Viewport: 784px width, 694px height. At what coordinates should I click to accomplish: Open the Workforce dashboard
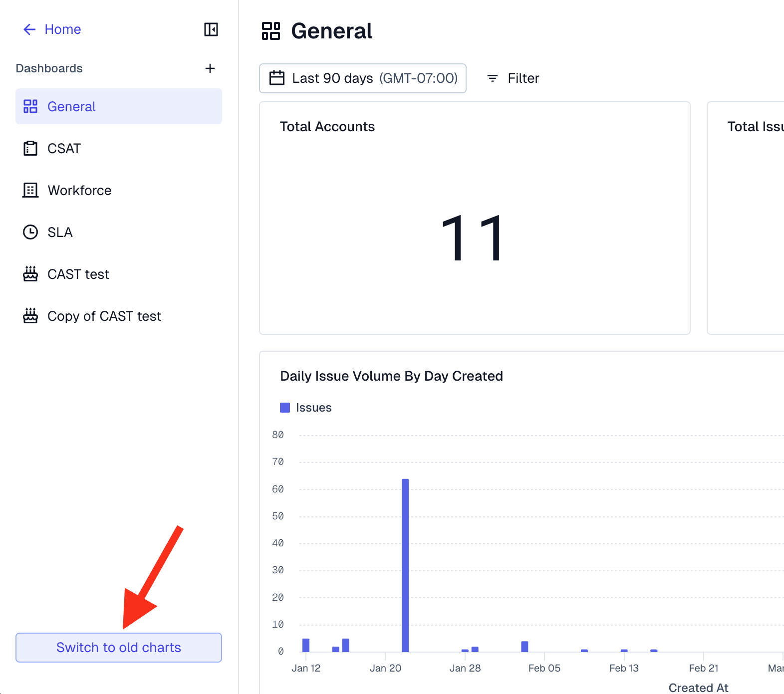[x=79, y=191]
